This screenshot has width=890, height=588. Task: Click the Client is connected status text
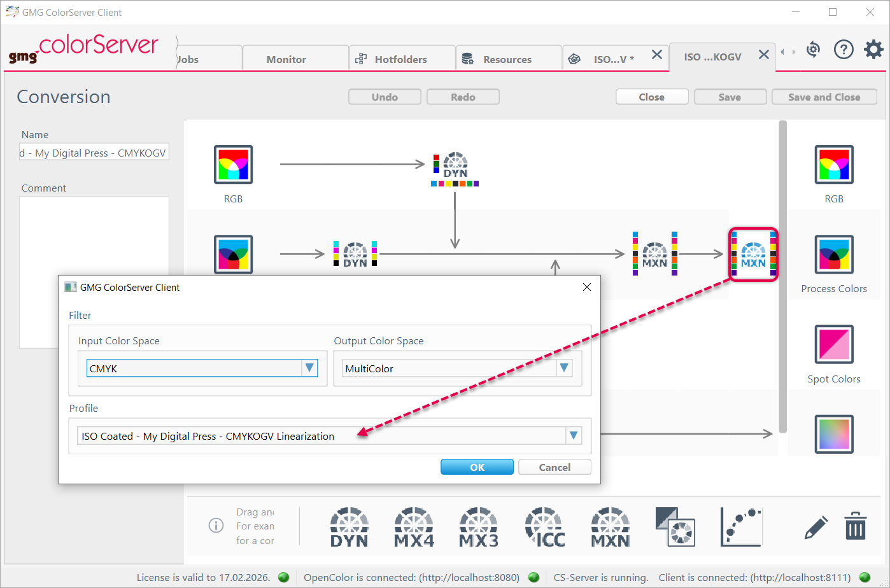pyautogui.click(x=754, y=578)
